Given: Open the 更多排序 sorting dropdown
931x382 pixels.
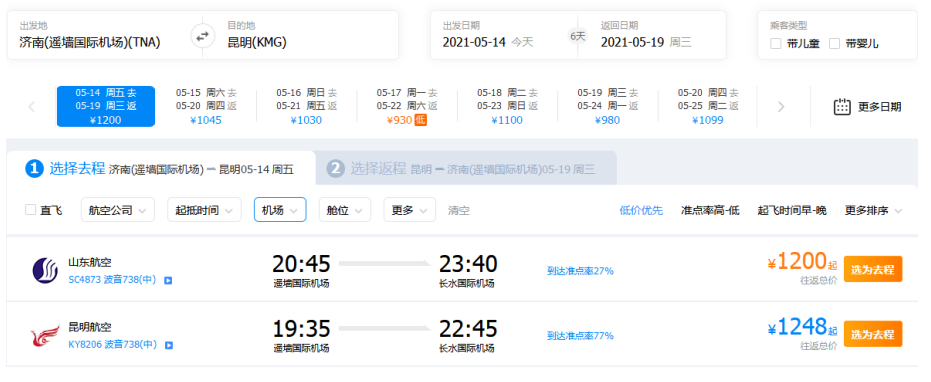Looking at the screenshot, I should 873,210.
